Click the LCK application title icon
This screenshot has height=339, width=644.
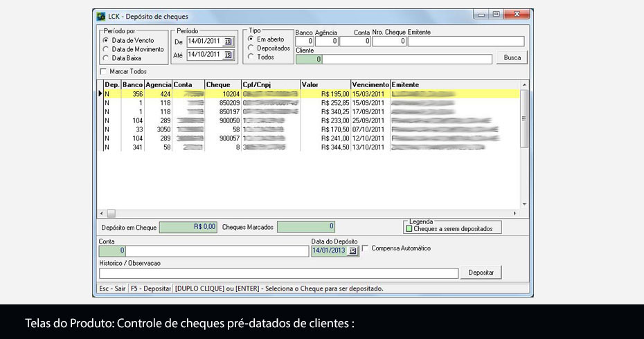tap(100, 17)
